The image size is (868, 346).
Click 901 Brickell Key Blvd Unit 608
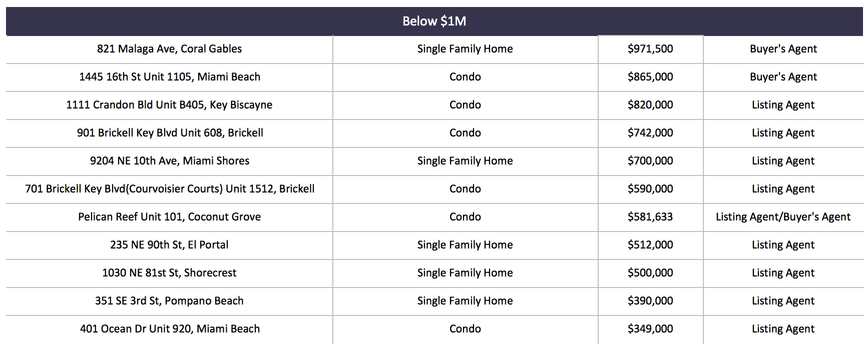coord(170,133)
